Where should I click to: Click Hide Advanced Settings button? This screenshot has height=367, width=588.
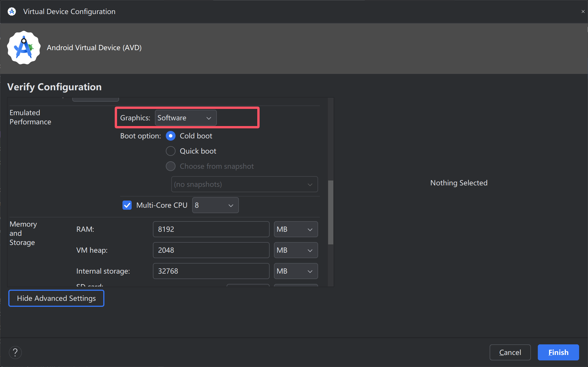click(56, 298)
